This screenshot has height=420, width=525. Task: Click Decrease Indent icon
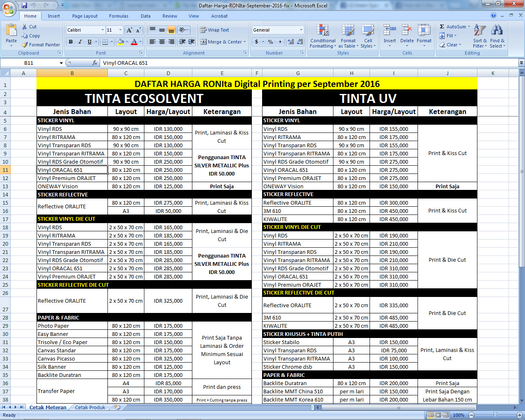(x=182, y=42)
